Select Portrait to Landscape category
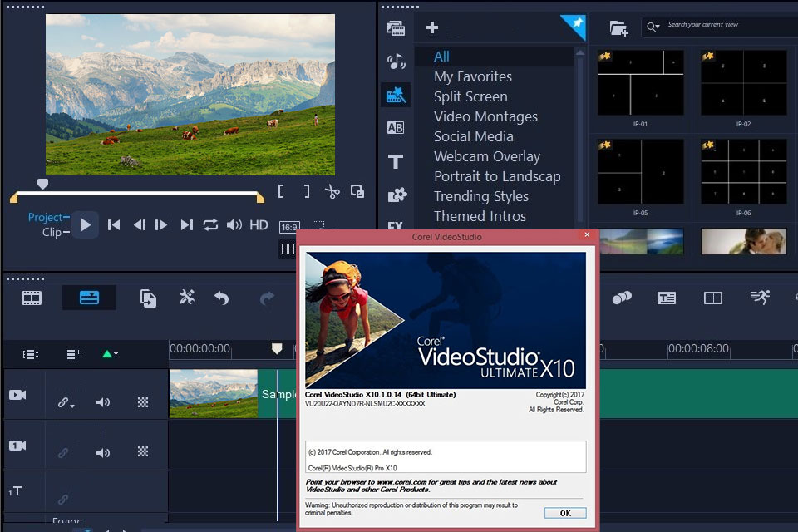 pos(497,176)
